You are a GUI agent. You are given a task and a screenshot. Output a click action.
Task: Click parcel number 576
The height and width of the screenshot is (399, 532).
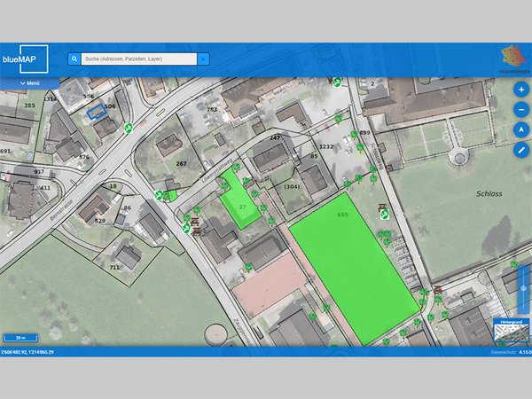84,157
